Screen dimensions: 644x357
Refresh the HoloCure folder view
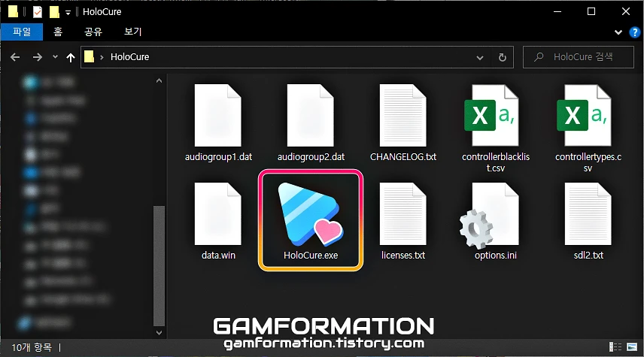pyautogui.click(x=503, y=57)
